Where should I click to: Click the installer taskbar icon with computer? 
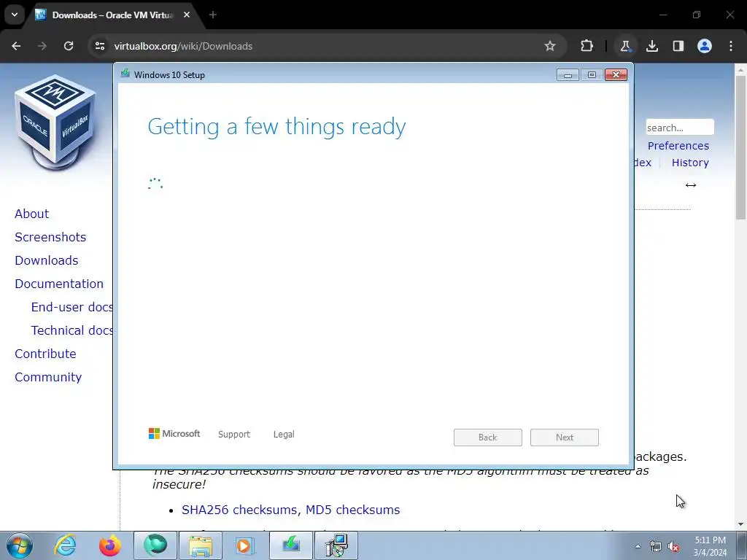click(x=336, y=545)
